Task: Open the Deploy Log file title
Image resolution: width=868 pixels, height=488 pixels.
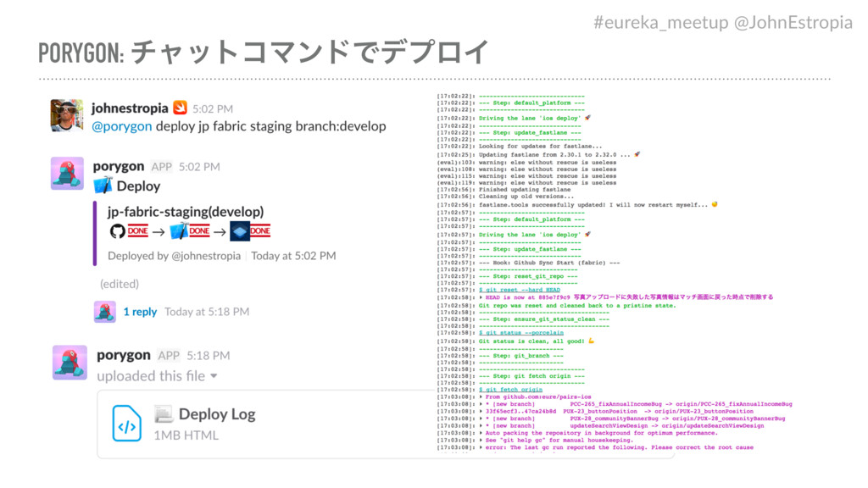Action: (x=217, y=413)
